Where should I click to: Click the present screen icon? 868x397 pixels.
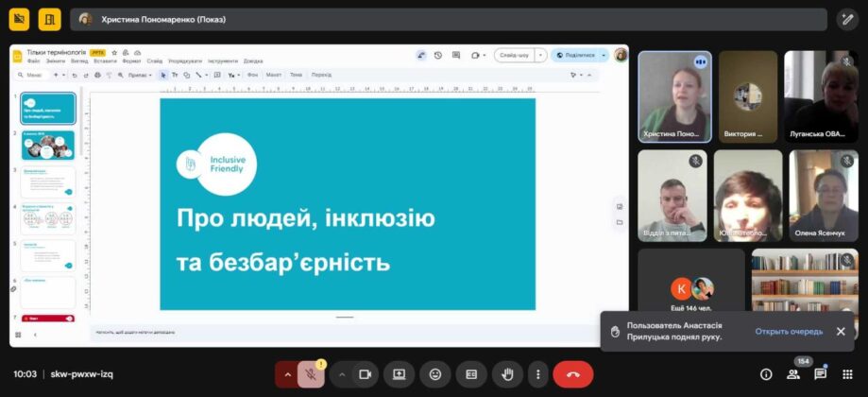[399, 373]
